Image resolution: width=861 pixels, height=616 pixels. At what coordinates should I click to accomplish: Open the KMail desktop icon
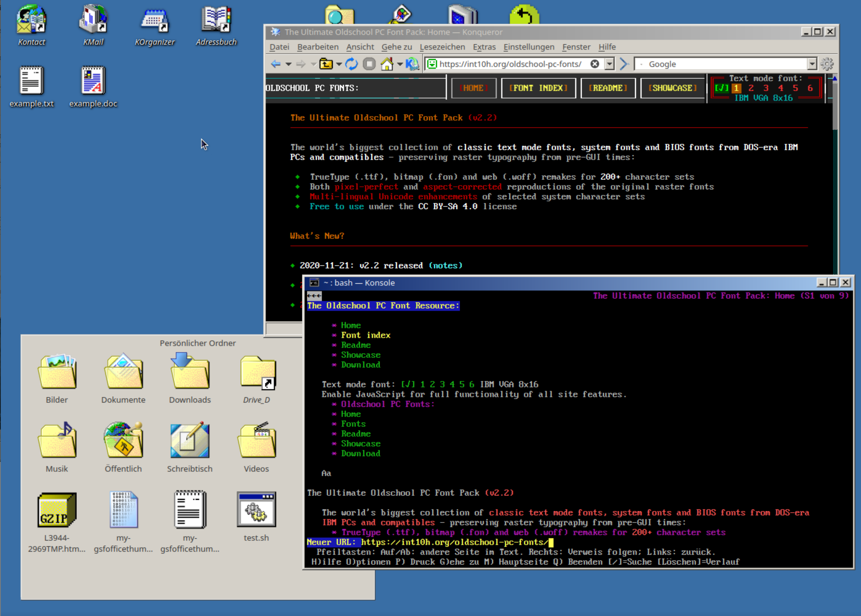[x=93, y=25]
